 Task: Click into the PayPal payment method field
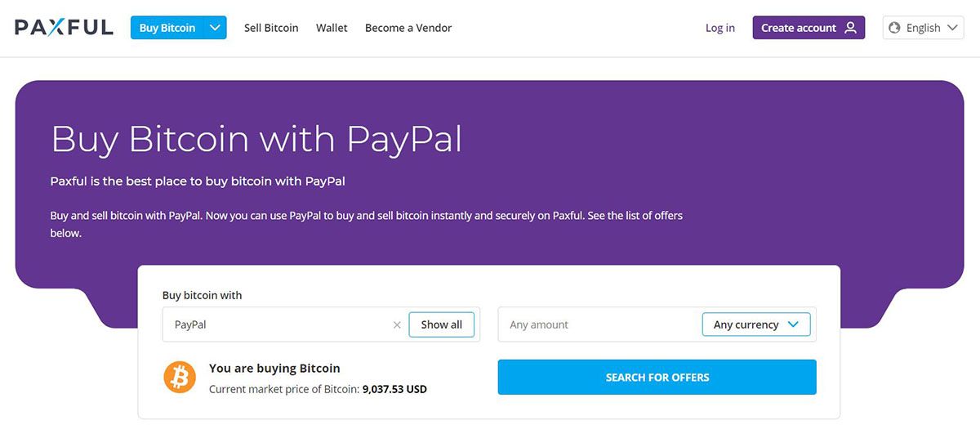click(x=278, y=324)
